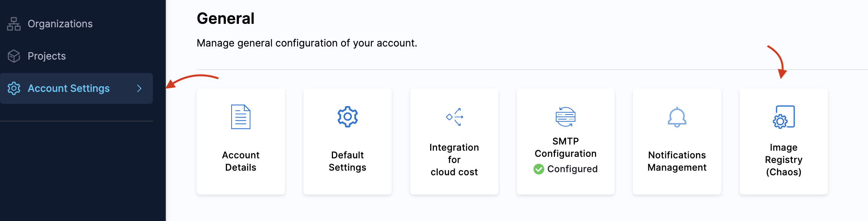Open the Default Settings card label
868x221 pixels.
[x=348, y=161]
